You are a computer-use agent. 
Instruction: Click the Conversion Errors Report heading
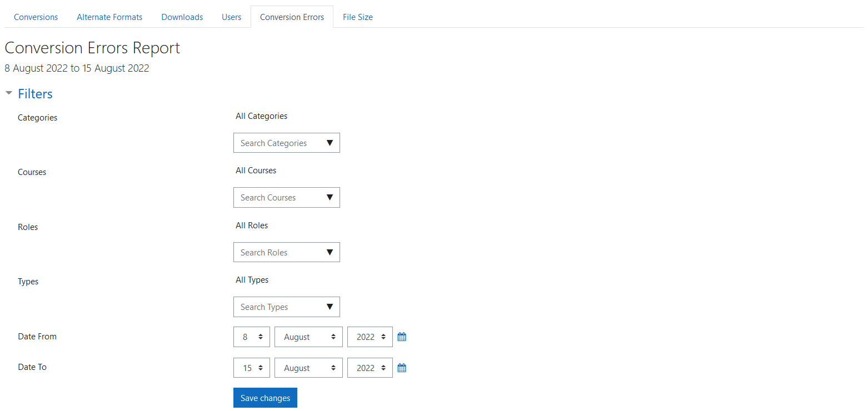pyautogui.click(x=92, y=48)
